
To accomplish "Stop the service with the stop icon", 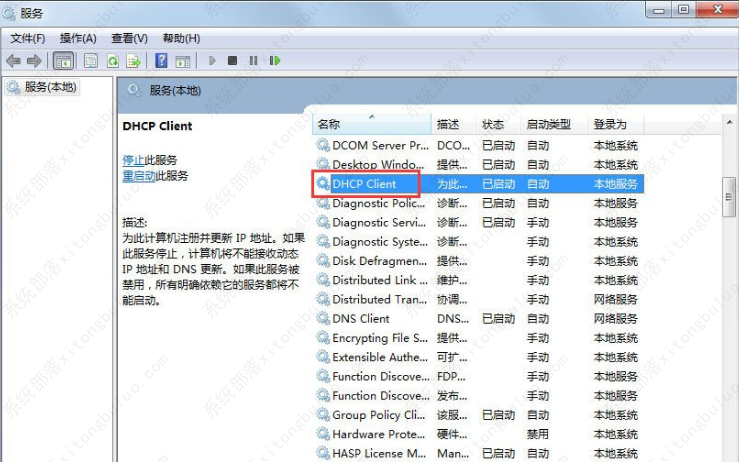I will (x=232, y=60).
